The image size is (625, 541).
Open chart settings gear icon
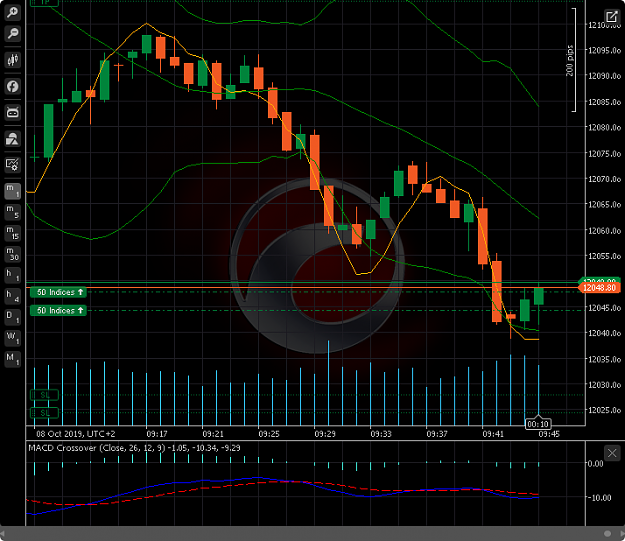[12, 165]
